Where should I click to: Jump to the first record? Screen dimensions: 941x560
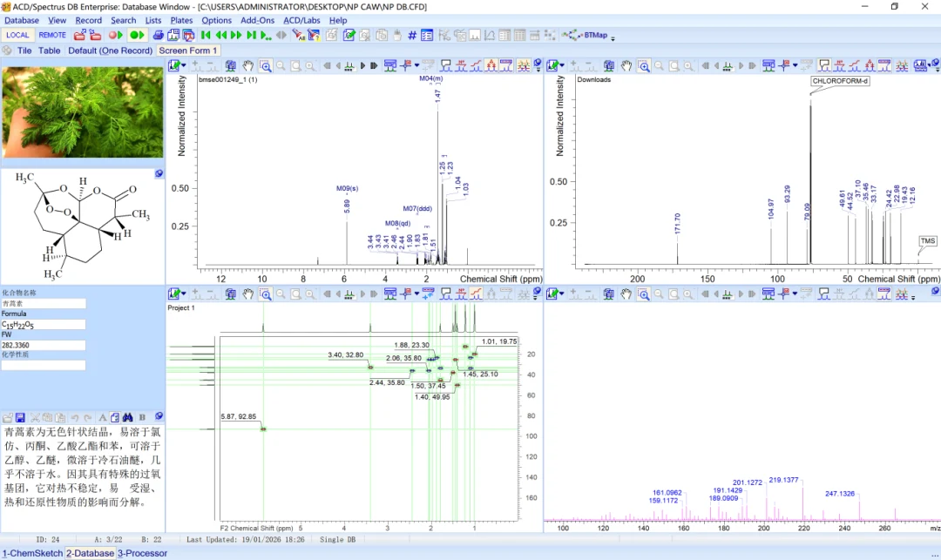tap(206, 36)
